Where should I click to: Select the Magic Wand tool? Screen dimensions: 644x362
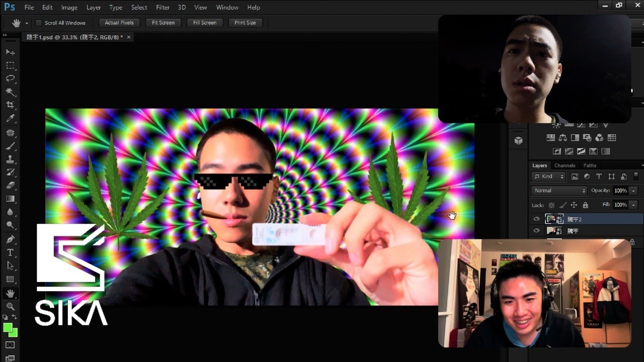coord(10,92)
